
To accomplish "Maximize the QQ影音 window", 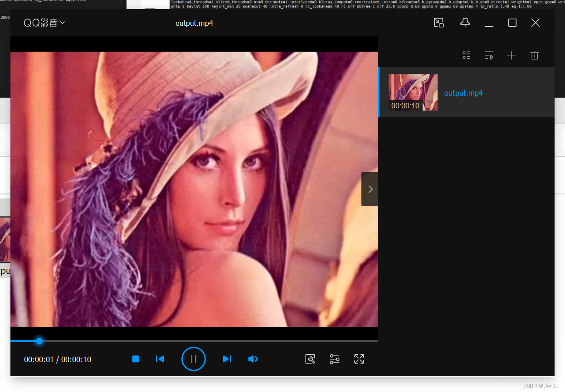I will pos(512,23).
